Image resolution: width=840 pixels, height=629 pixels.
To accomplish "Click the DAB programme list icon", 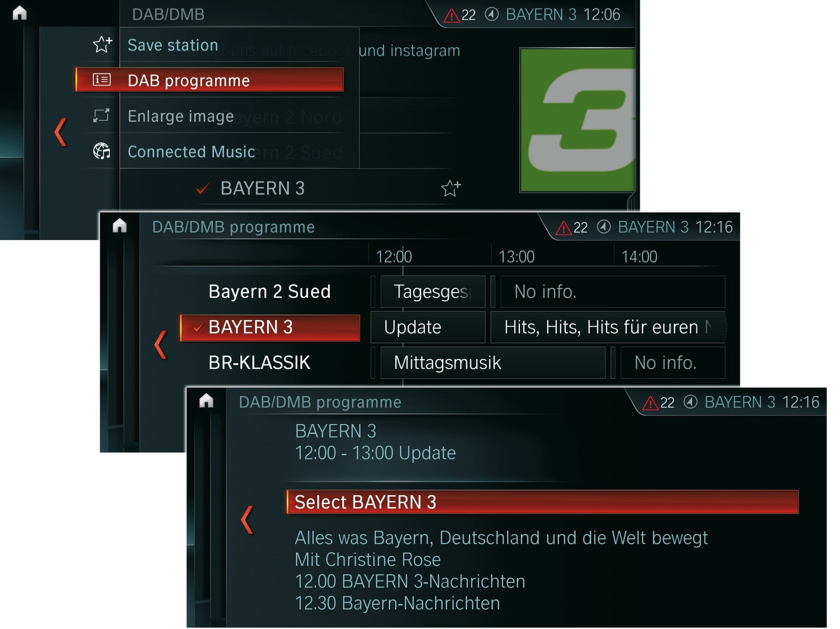I will point(101,79).
